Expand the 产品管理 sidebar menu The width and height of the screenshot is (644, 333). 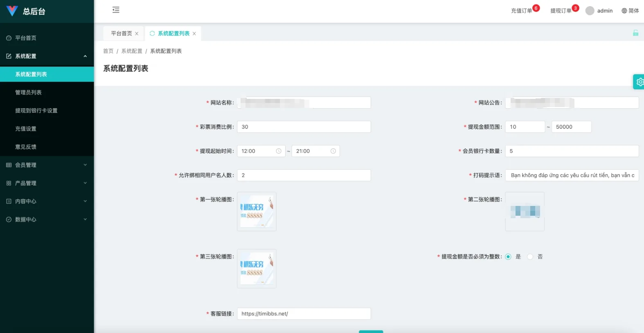click(x=47, y=183)
